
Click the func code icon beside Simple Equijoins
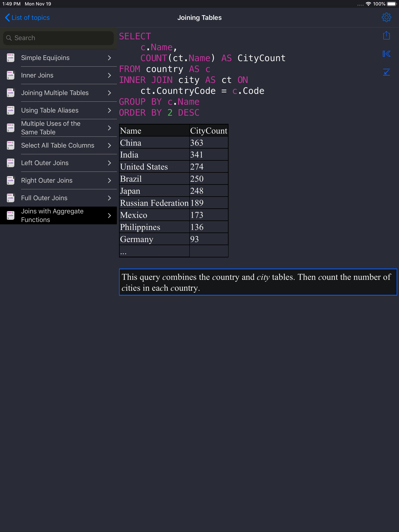[x=10, y=57]
